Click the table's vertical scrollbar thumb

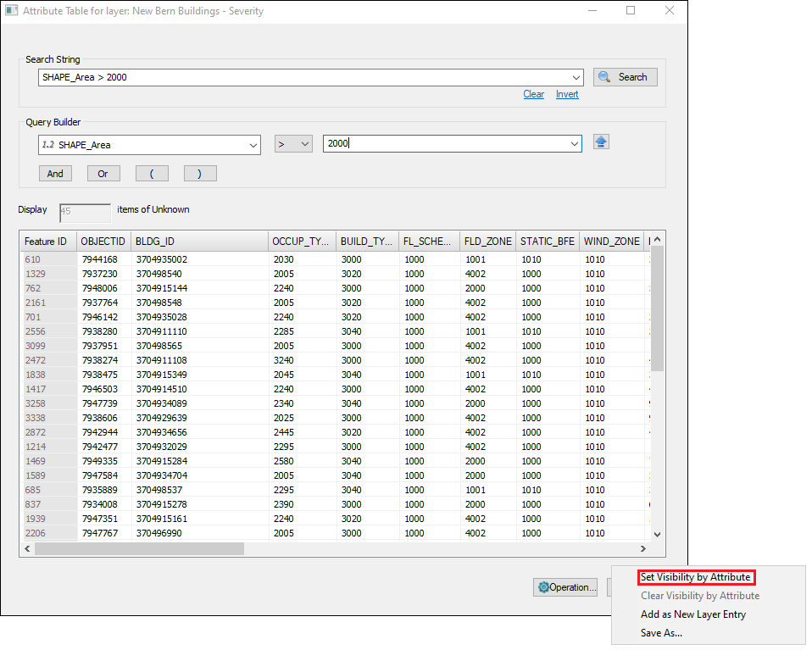point(657,308)
